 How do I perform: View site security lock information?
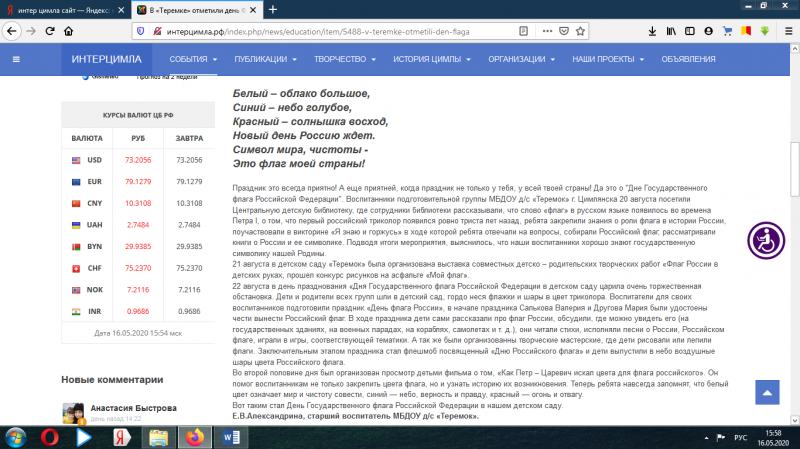point(157,32)
